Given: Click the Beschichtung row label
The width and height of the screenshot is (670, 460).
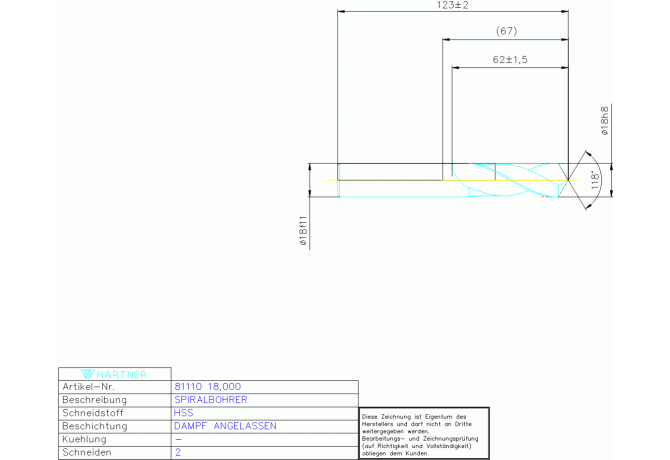Looking at the screenshot, I should point(93,426).
